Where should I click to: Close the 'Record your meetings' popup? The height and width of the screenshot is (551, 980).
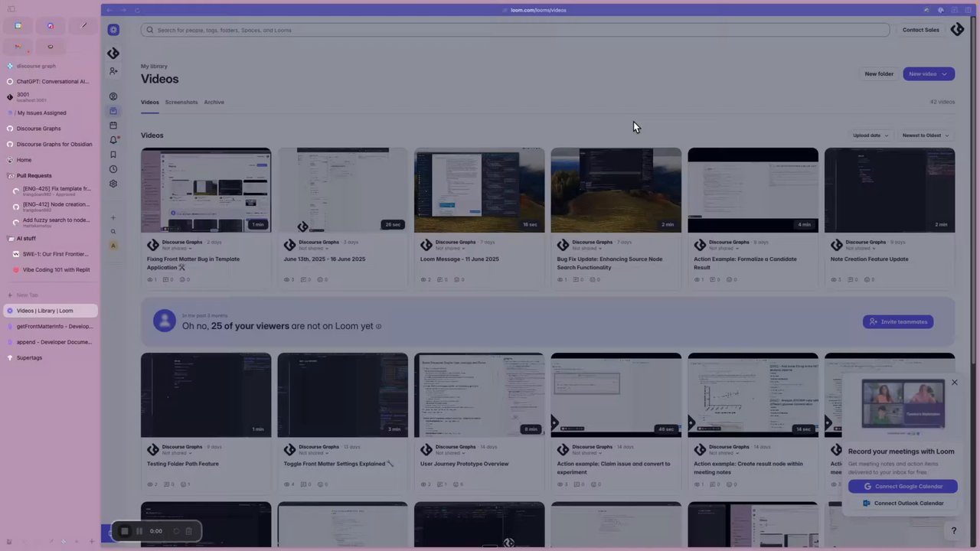tap(955, 382)
